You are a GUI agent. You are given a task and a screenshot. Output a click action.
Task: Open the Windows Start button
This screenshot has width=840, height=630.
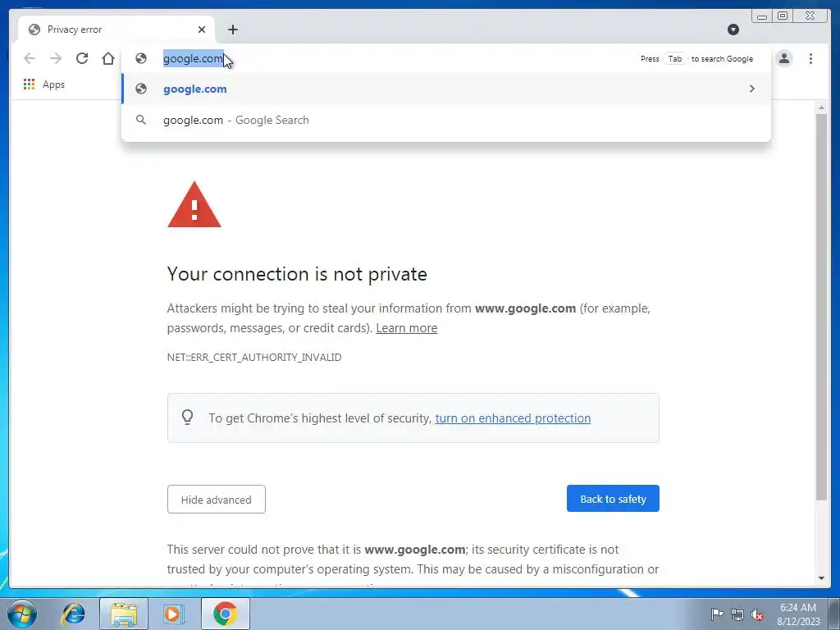22,614
